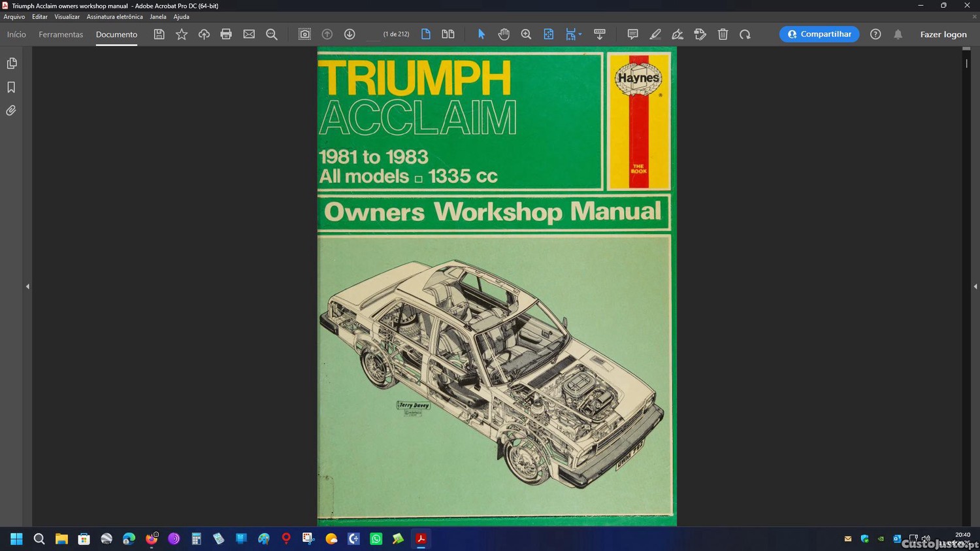Go to the previous page arrow

tap(327, 34)
